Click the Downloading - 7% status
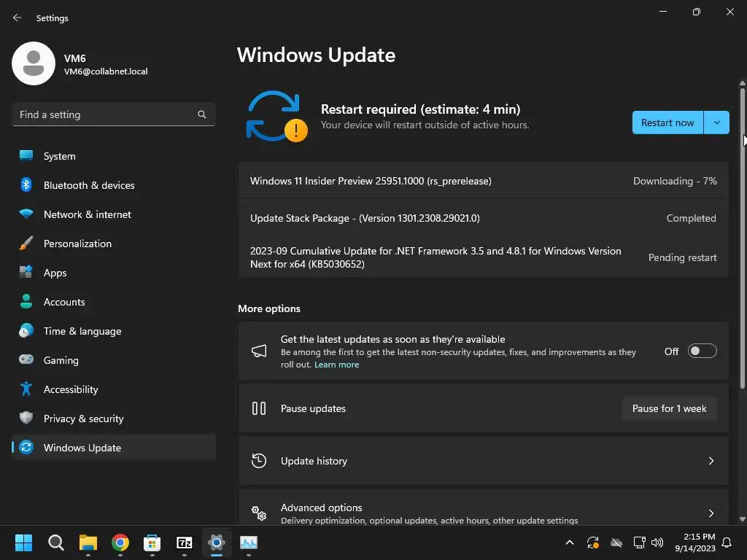 point(675,181)
